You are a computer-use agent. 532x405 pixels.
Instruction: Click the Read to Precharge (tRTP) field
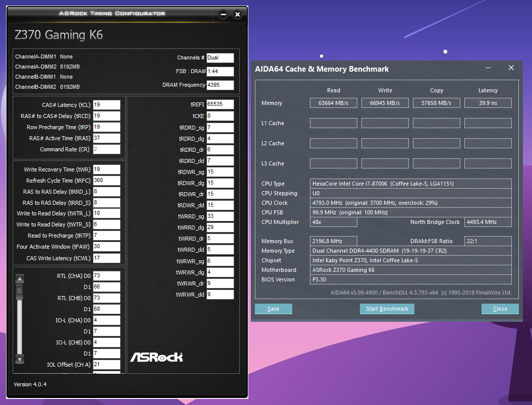coord(107,236)
